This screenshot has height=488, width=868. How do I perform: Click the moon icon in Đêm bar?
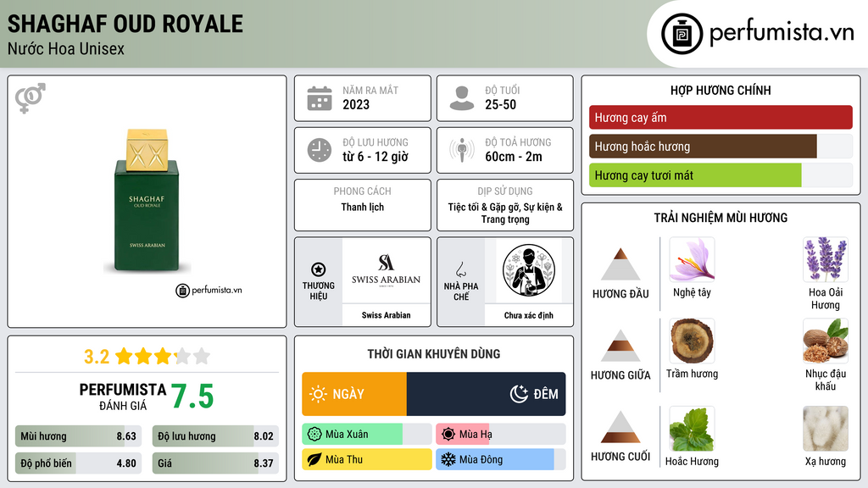coord(519,394)
